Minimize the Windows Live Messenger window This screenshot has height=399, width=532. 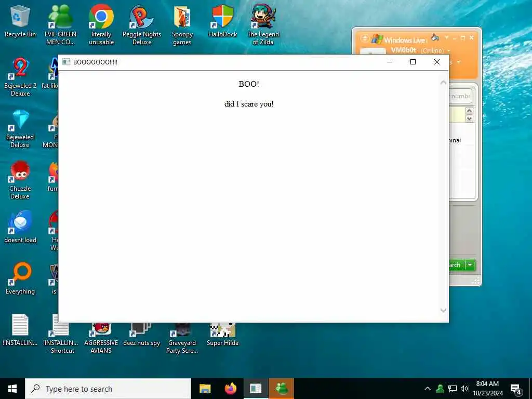(455, 38)
